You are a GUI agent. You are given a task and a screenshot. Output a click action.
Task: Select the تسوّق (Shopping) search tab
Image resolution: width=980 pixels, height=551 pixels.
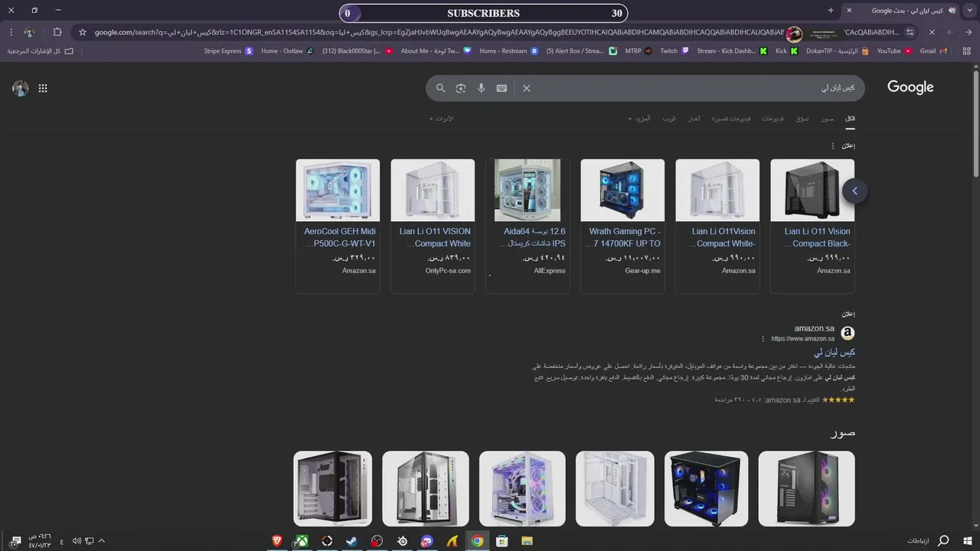(x=802, y=119)
